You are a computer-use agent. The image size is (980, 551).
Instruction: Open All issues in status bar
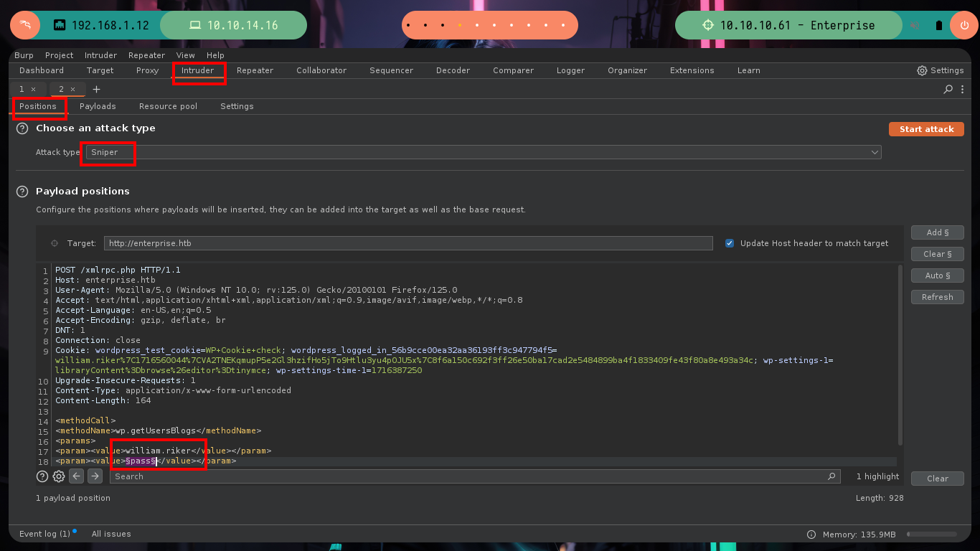[x=111, y=534]
